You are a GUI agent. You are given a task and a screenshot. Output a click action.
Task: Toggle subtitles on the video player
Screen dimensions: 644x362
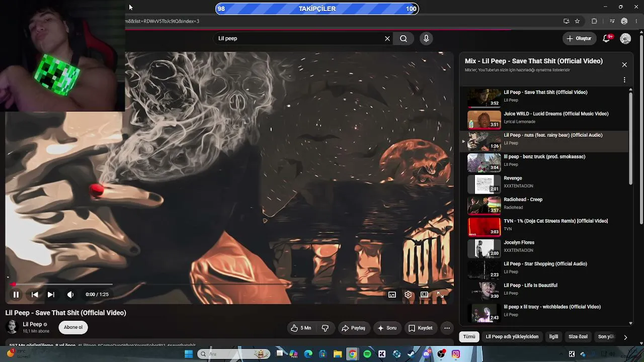coord(392,295)
